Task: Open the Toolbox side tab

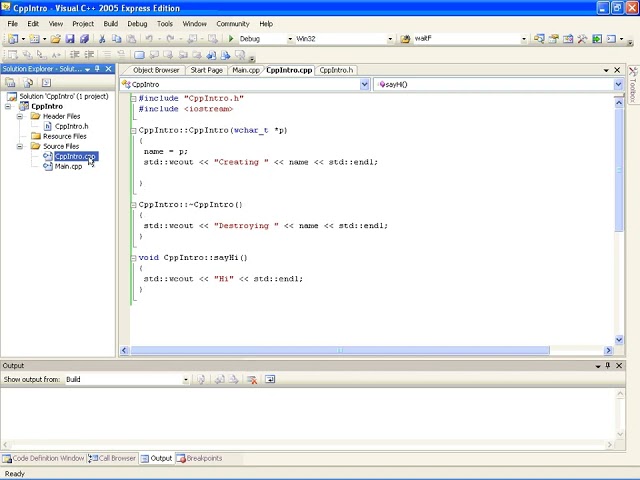Action: pos(633,84)
